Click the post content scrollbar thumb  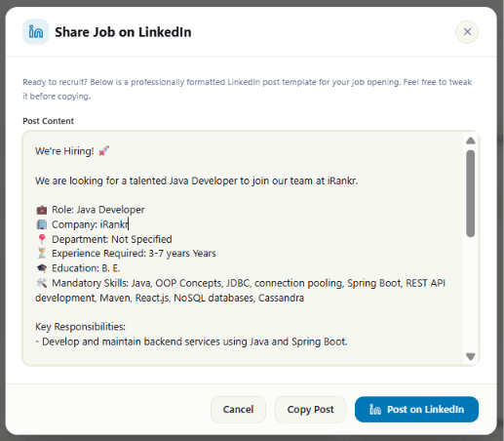[471, 193]
